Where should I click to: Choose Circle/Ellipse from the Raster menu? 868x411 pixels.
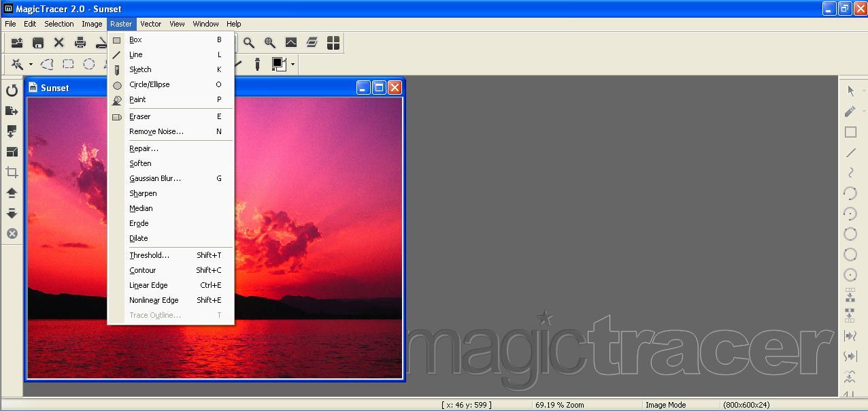pyautogui.click(x=171, y=84)
